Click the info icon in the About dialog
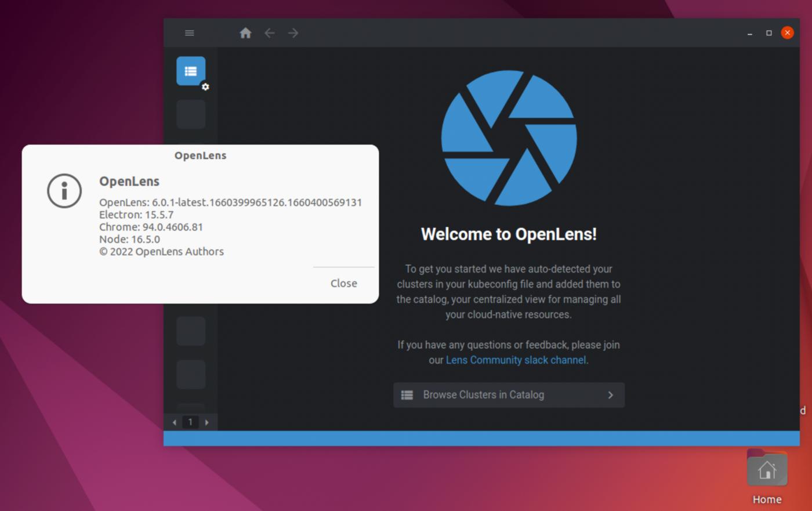The width and height of the screenshot is (812, 511). (64, 190)
